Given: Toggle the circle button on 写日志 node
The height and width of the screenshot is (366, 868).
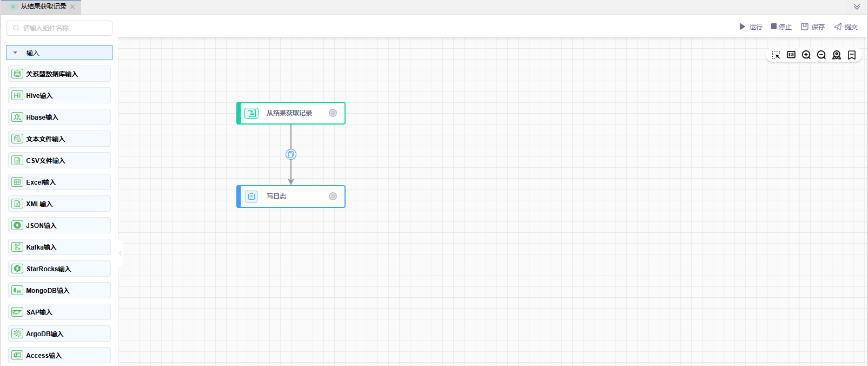Looking at the screenshot, I should click(333, 197).
